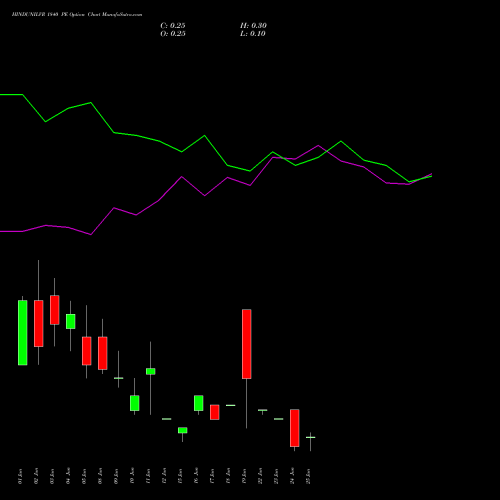Click the red candle for 17 Jun
The image size is (500, 500).
pyautogui.click(x=215, y=412)
